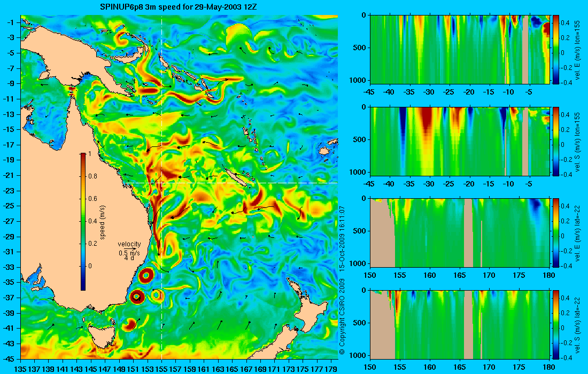Select the "vel. S (m/s) lon=155" axis label
This screenshot has width=588, height=374.
pos(577,141)
